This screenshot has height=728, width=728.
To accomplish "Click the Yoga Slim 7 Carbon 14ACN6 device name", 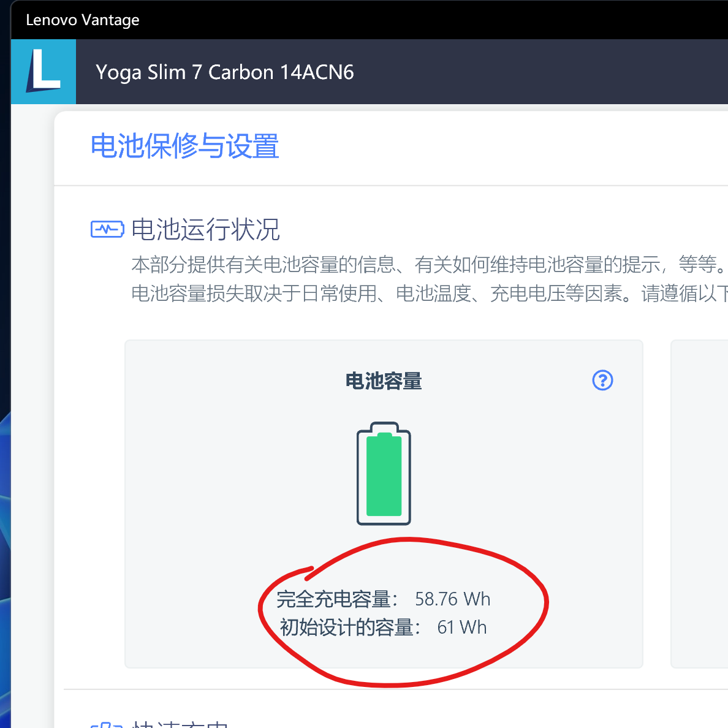I will [x=225, y=72].
